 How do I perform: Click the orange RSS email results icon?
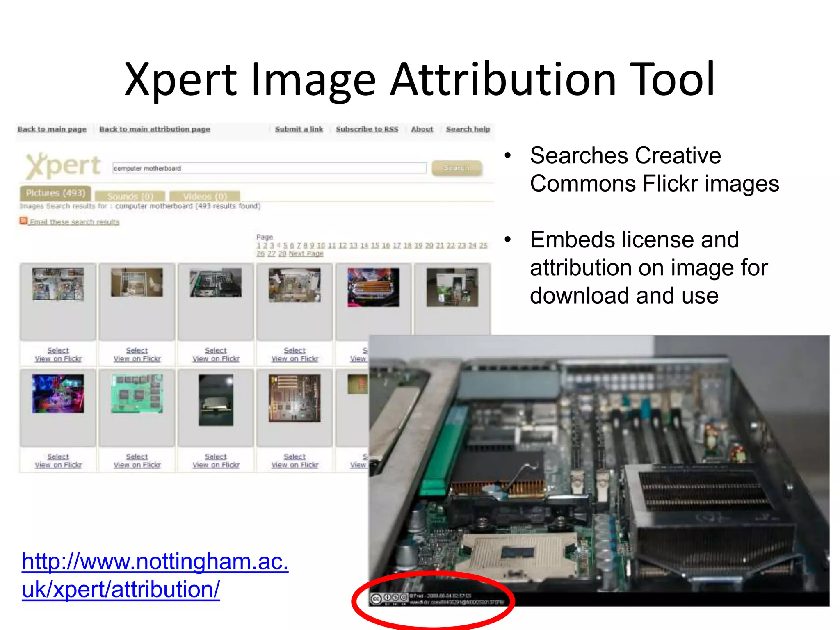(x=24, y=221)
